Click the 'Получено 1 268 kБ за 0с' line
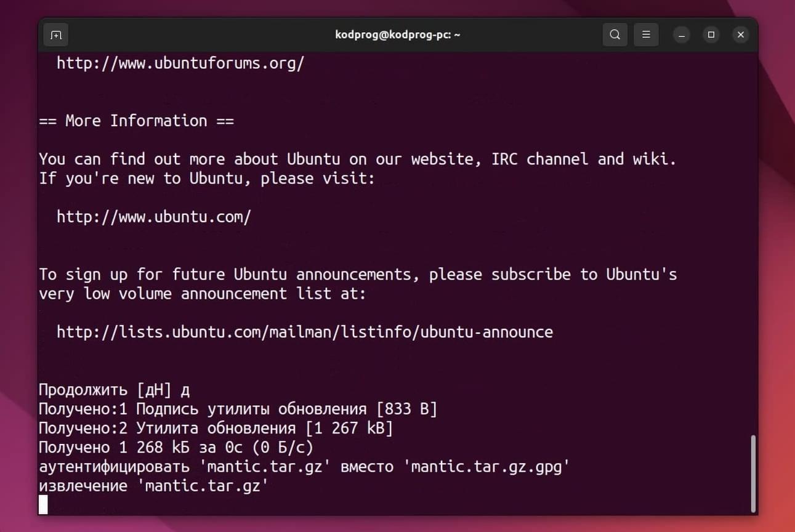 tap(176, 448)
